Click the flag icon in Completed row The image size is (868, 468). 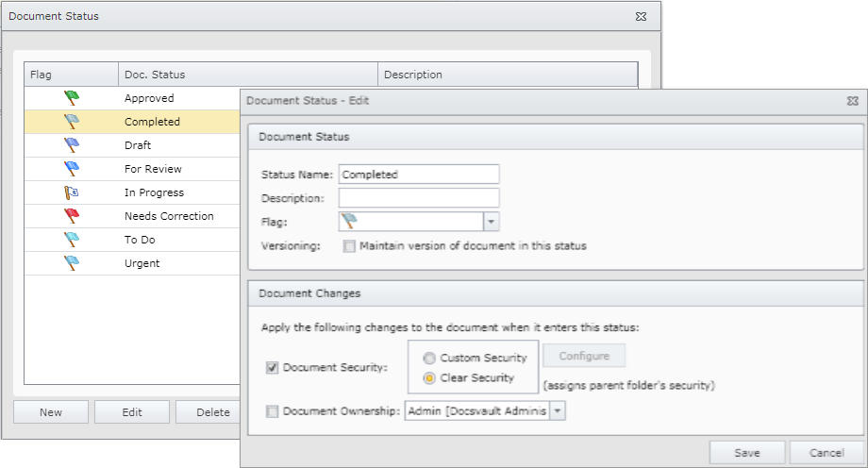coord(72,122)
